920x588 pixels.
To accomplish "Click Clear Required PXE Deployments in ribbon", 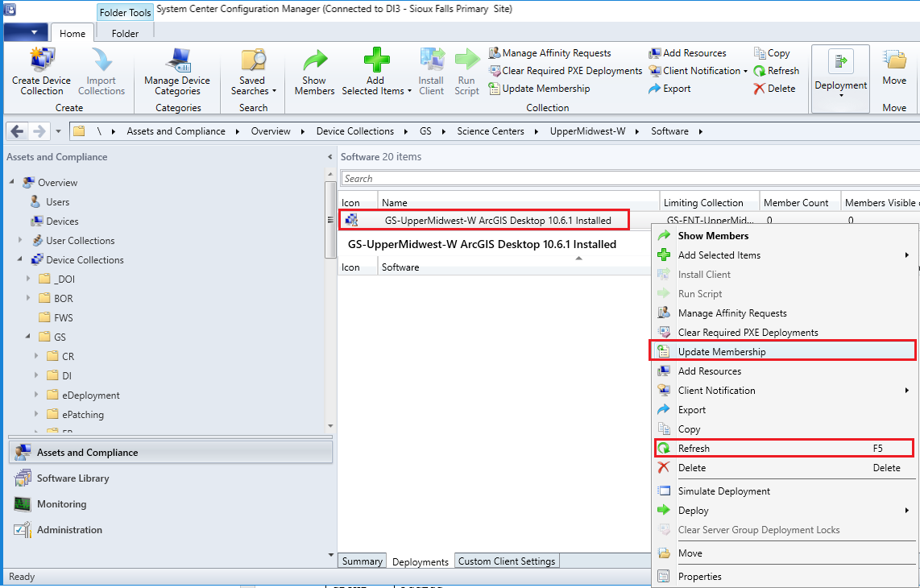I will [x=566, y=70].
